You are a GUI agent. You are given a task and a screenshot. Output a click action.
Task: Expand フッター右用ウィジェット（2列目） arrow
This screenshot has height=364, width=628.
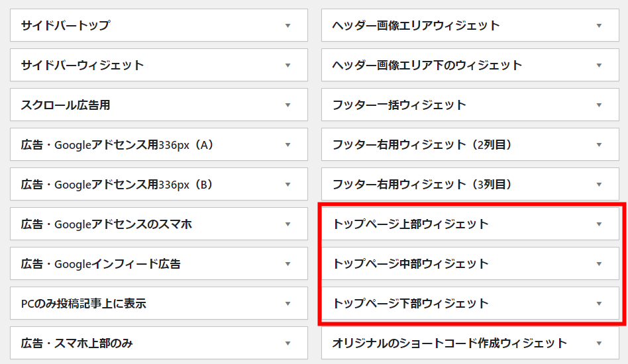coord(599,145)
